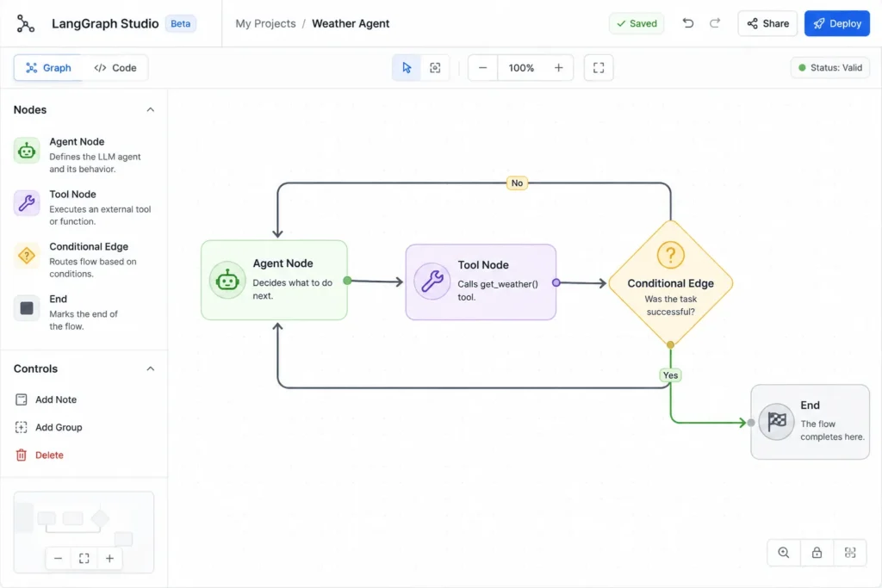The width and height of the screenshot is (882, 588).
Task: Activate the focus selection tool
Action: 435,67
